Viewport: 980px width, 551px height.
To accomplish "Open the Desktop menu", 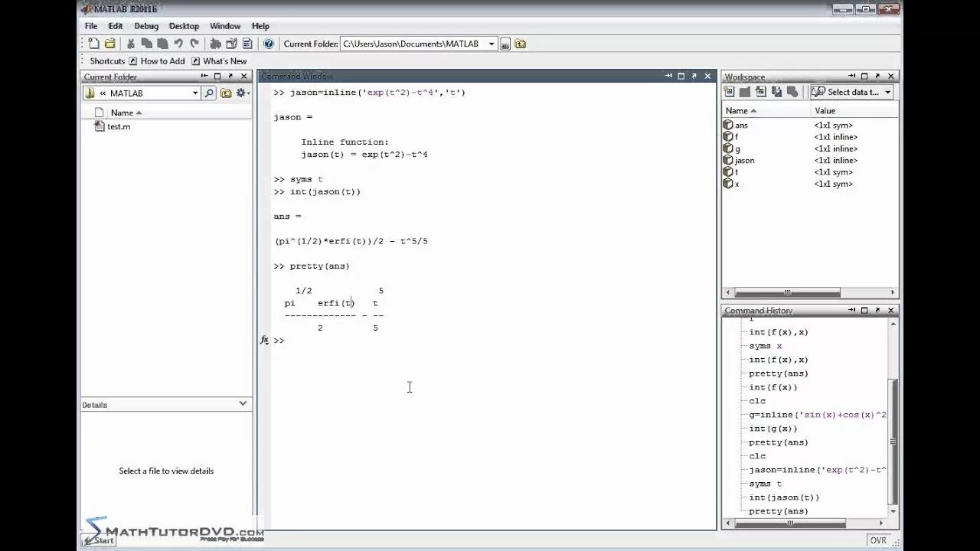I will pos(184,26).
